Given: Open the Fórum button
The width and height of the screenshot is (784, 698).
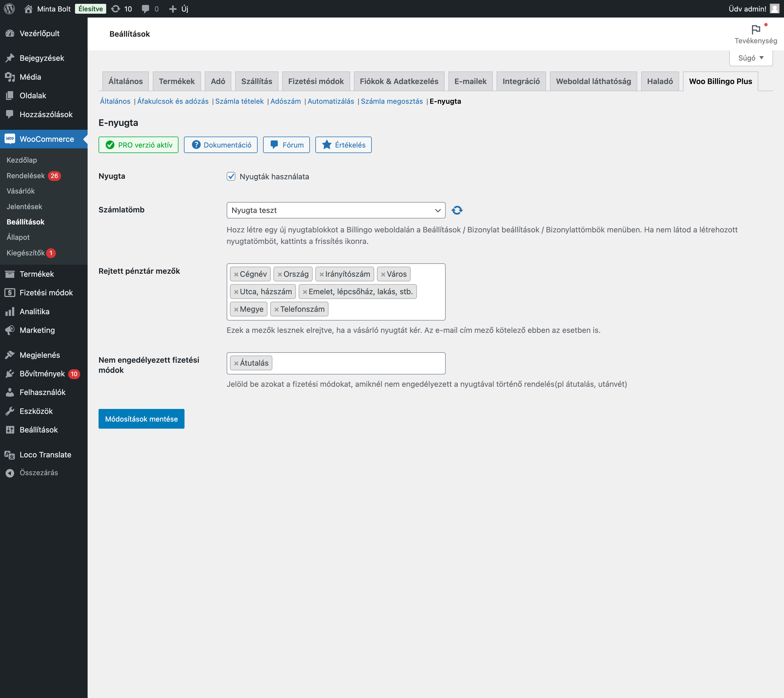Looking at the screenshot, I should point(286,145).
